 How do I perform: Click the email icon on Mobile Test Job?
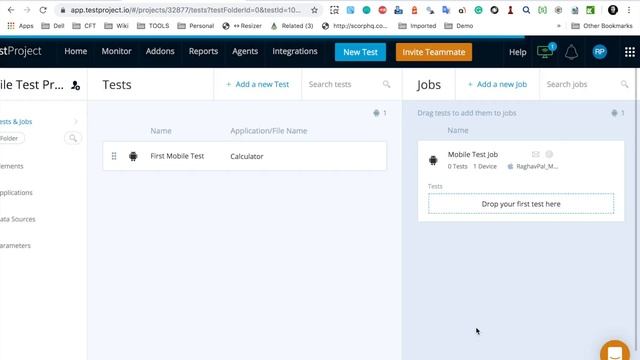[x=536, y=154]
